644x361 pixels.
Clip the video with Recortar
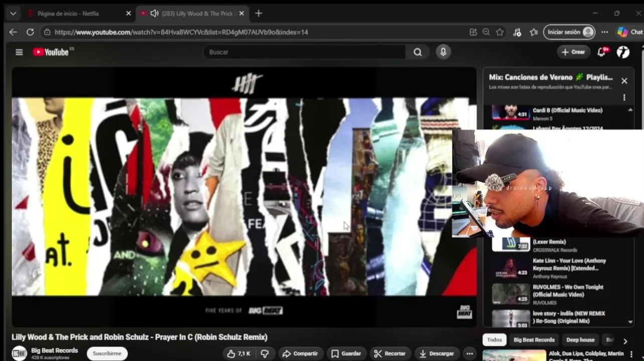point(390,353)
